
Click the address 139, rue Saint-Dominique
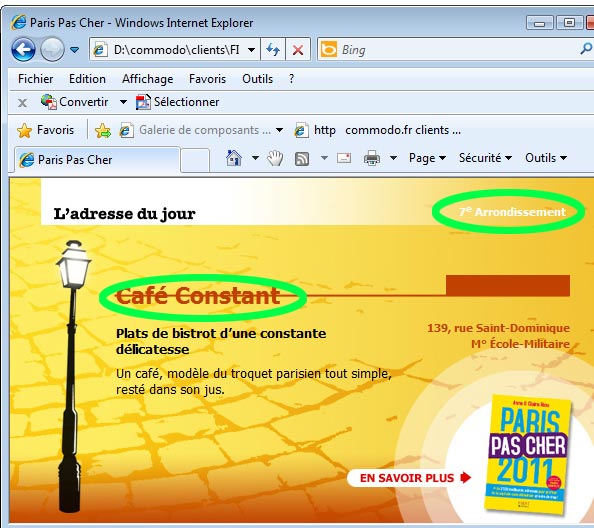coord(499,328)
